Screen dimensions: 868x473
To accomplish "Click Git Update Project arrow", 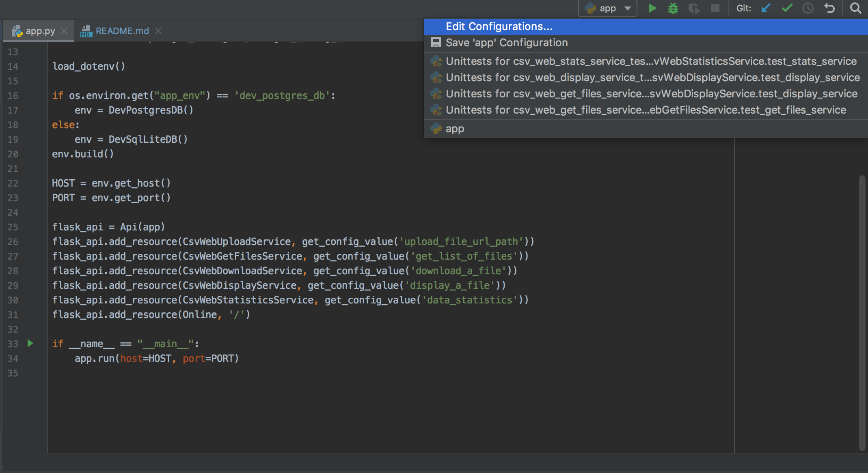I will (x=766, y=8).
